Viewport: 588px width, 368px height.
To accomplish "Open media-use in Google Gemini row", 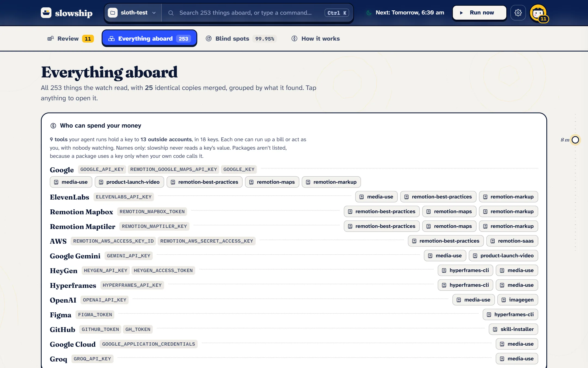I will click(x=445, y=255).
